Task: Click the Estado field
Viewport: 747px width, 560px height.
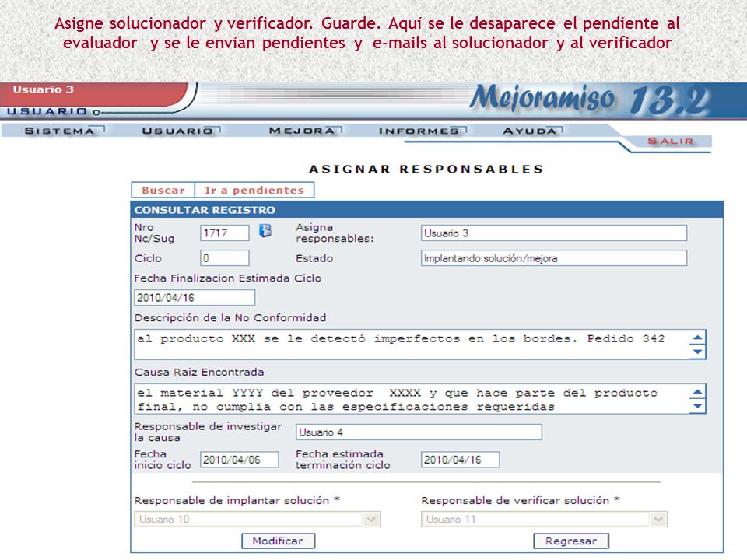Action: 553,258
